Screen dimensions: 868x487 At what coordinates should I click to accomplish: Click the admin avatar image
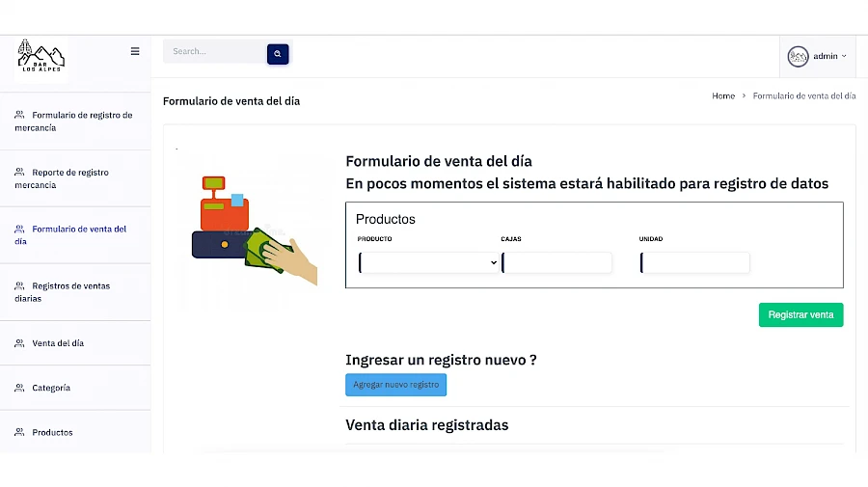coord(798,56)
